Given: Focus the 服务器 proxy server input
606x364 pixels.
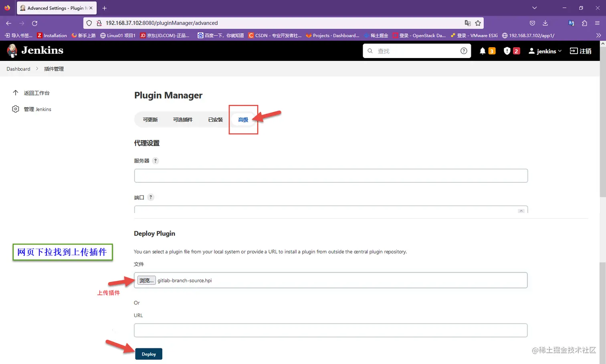Looking at the screenshot, I should point(331,175).
